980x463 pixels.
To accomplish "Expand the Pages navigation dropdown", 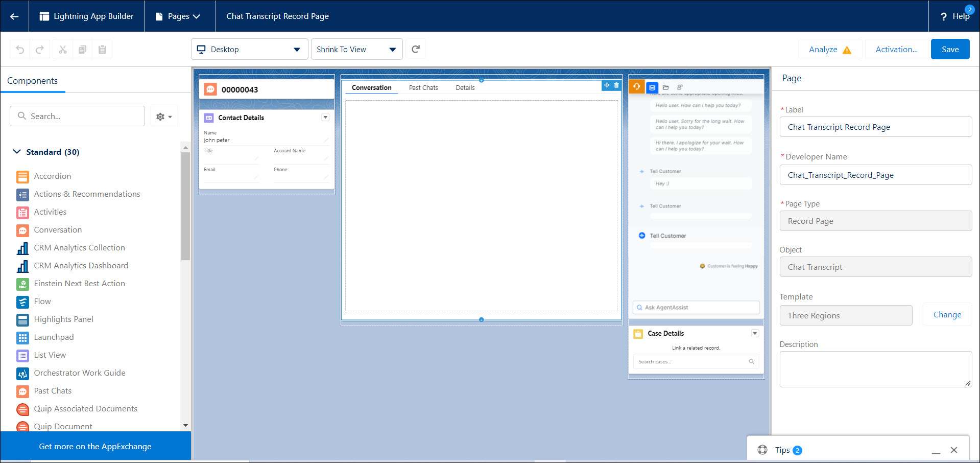I will point(180,16).
